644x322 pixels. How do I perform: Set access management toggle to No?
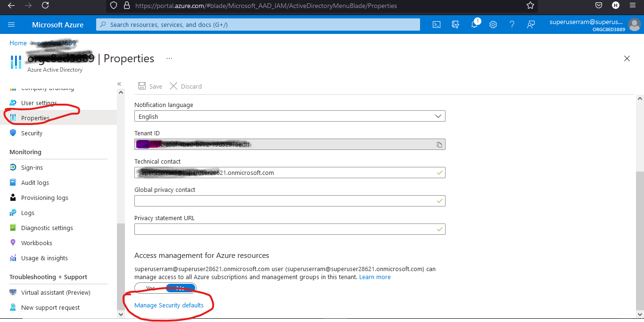coord(181,288)
